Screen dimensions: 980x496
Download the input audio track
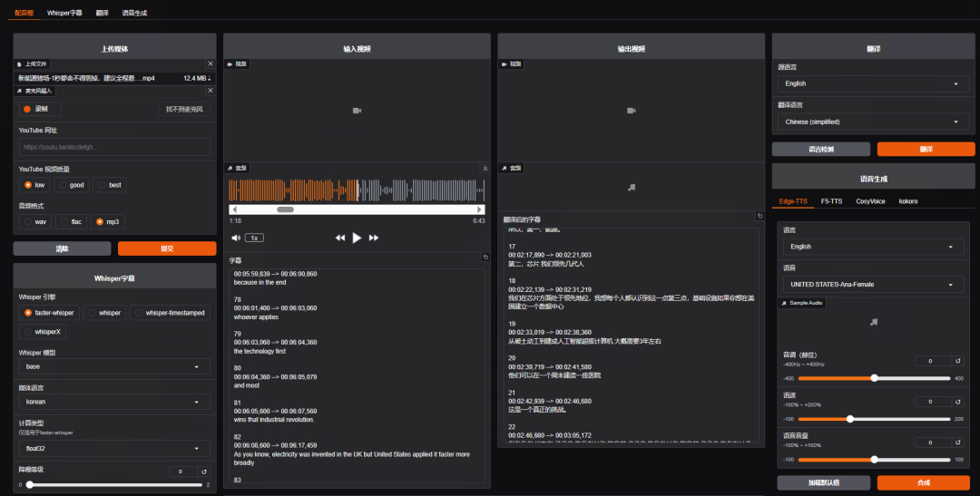pyautogui.click(x=485, y=168)
